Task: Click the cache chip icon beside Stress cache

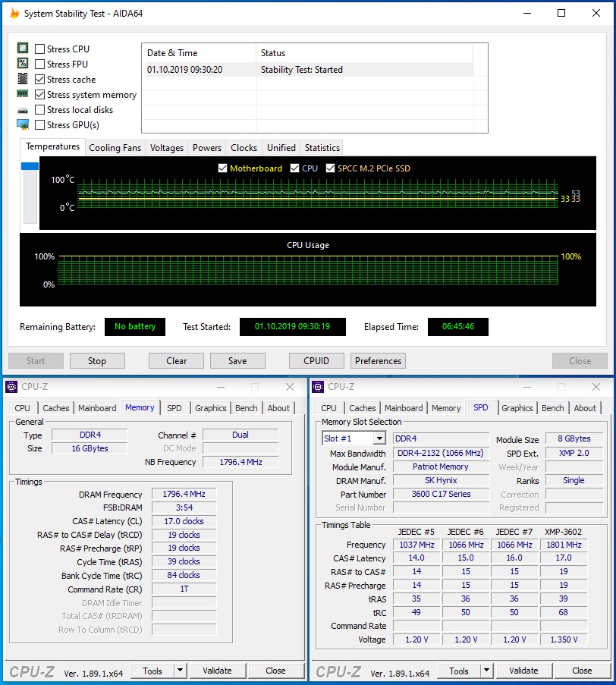Action: pyautogui.click(x=23, y=79)
